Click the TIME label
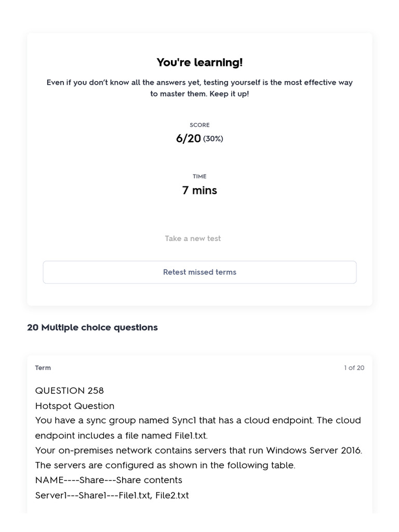Viewport: 399px width, 532px height. (x=199, y=177)
